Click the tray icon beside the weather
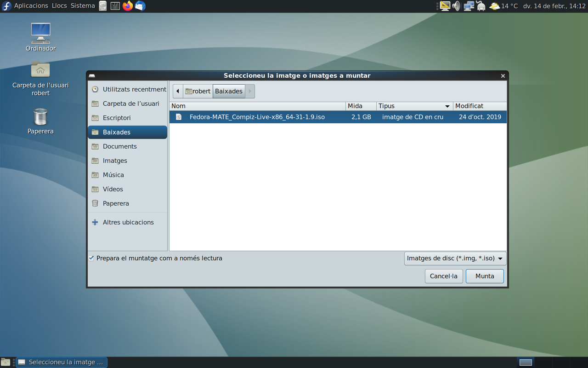This screenshot has height=368, width=588. [481, 6]
